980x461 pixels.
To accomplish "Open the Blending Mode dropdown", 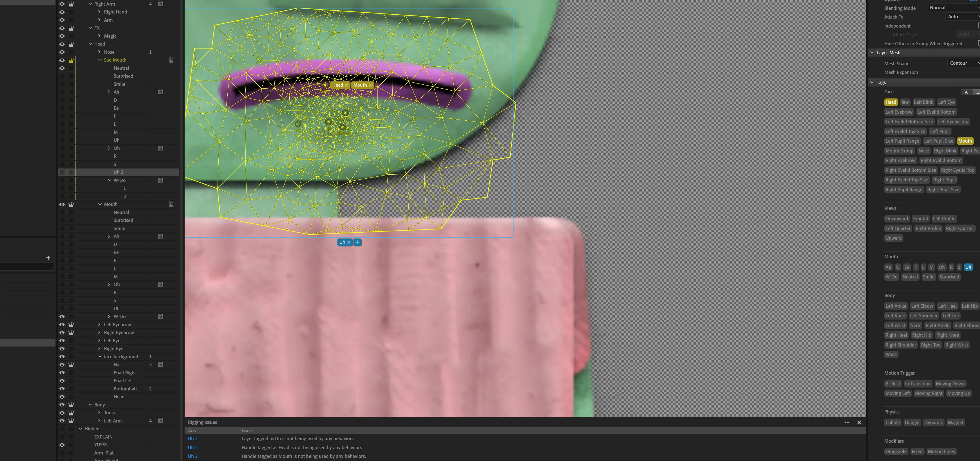I will coord(953,8).
